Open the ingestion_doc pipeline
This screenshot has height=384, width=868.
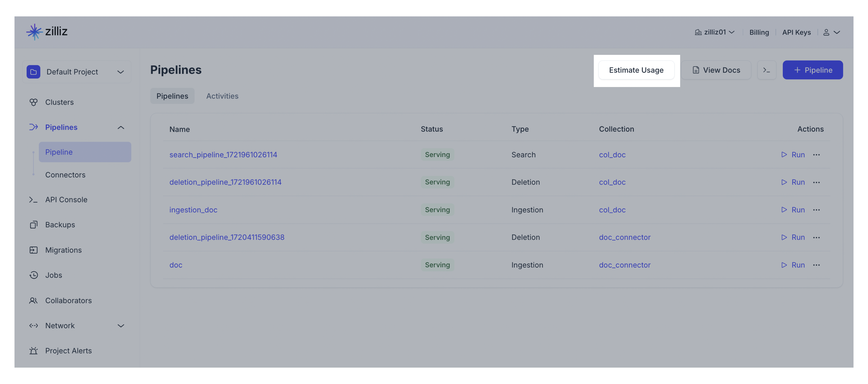coord(193,210)
